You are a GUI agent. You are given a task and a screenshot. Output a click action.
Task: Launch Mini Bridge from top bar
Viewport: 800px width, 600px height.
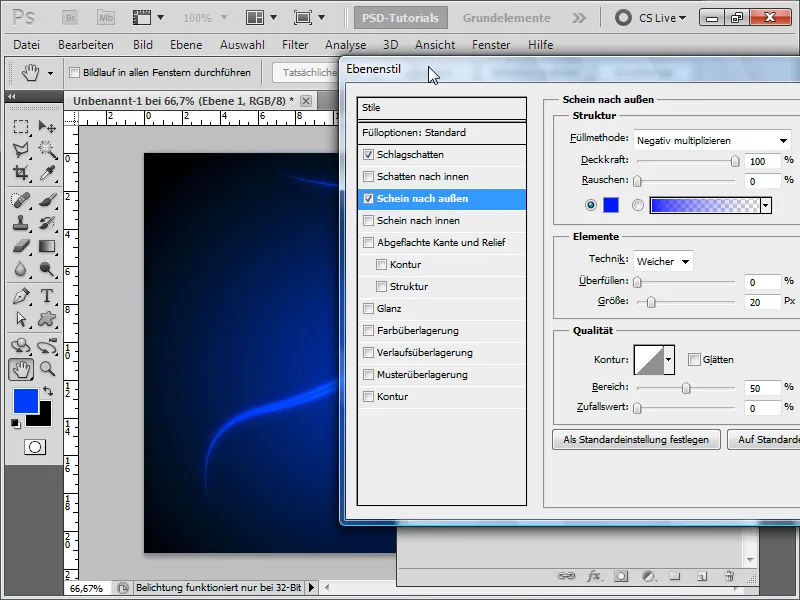click(x=106, y=18)
